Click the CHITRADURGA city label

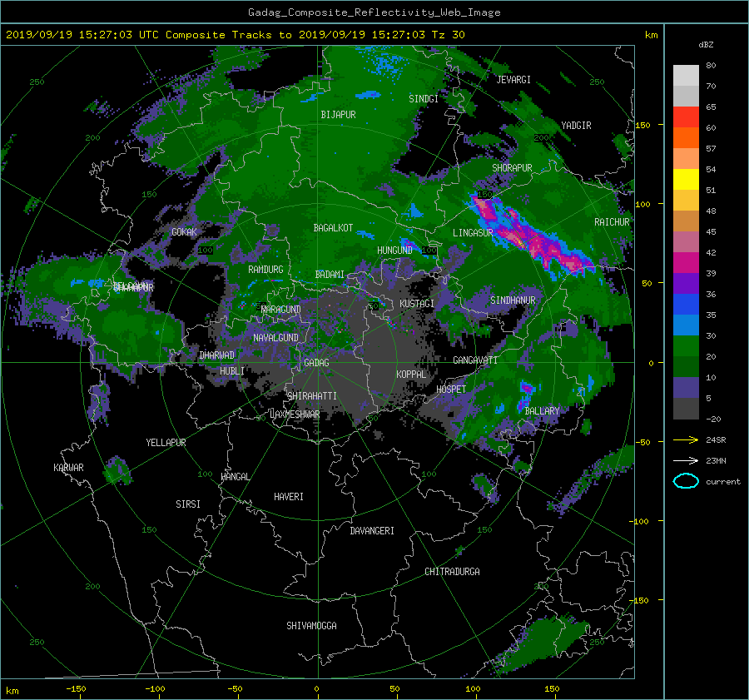tap(453, 572)
